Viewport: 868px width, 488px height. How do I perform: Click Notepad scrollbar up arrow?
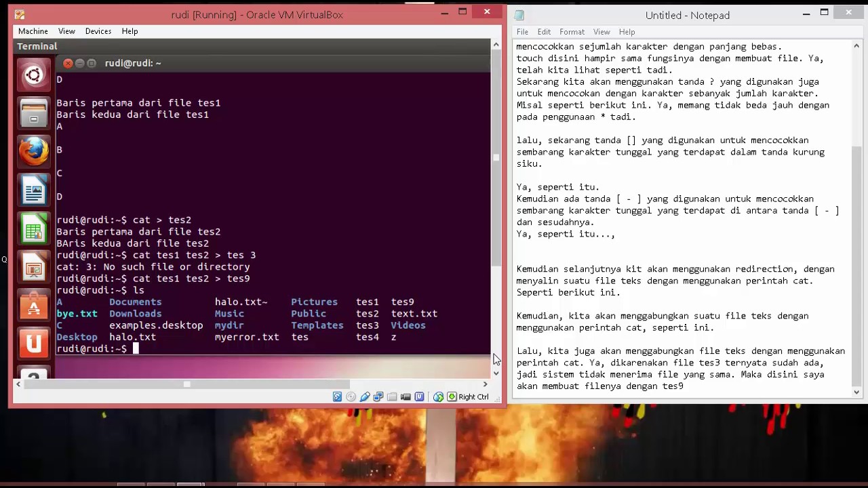(856, 46)
